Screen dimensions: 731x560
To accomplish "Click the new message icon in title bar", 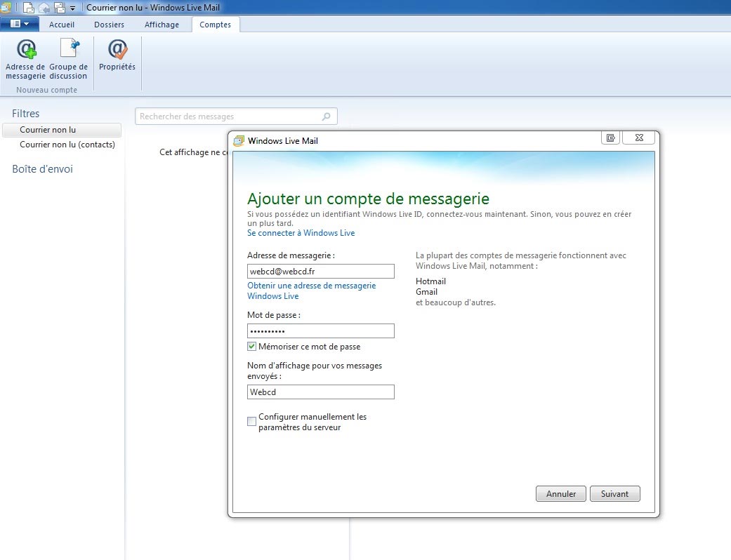I will (x=28, y=8).
